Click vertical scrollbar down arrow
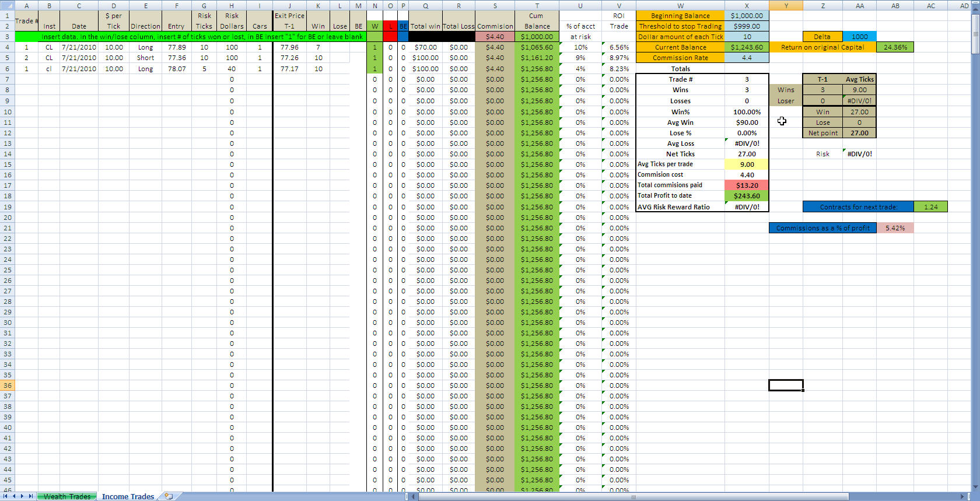980x501 pixels. point(975,488)
